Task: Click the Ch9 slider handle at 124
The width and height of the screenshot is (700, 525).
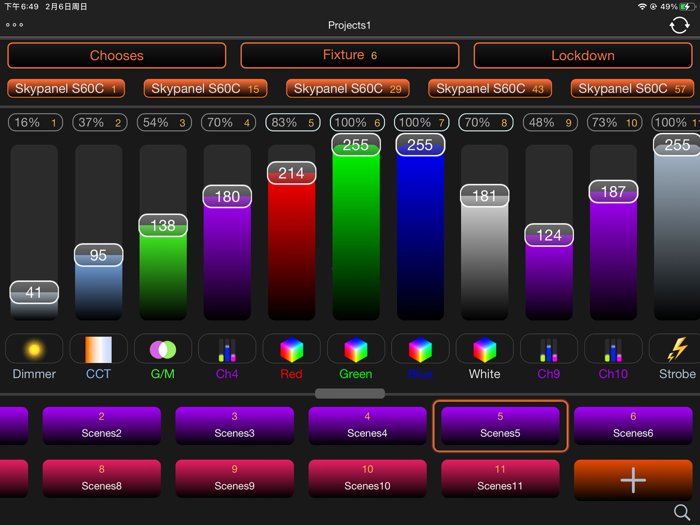Action: [549, 235]
